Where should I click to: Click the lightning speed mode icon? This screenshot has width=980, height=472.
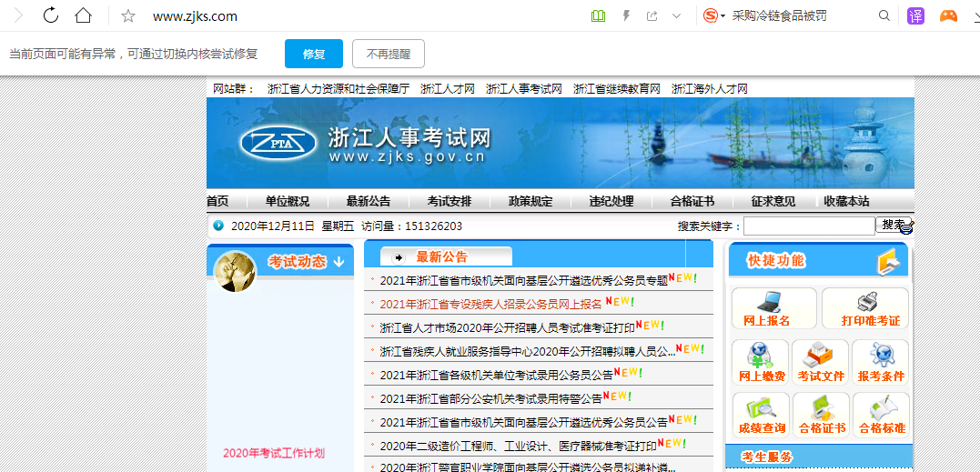(626, 16)
